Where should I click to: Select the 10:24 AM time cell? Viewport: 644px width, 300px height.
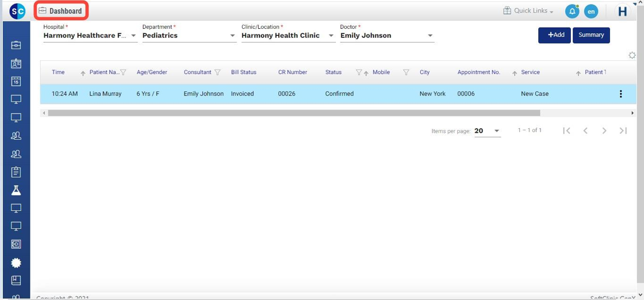(64, 94)
